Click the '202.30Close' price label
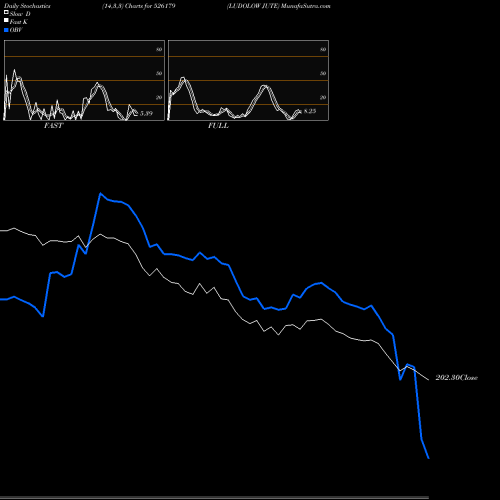 (457, 378)
